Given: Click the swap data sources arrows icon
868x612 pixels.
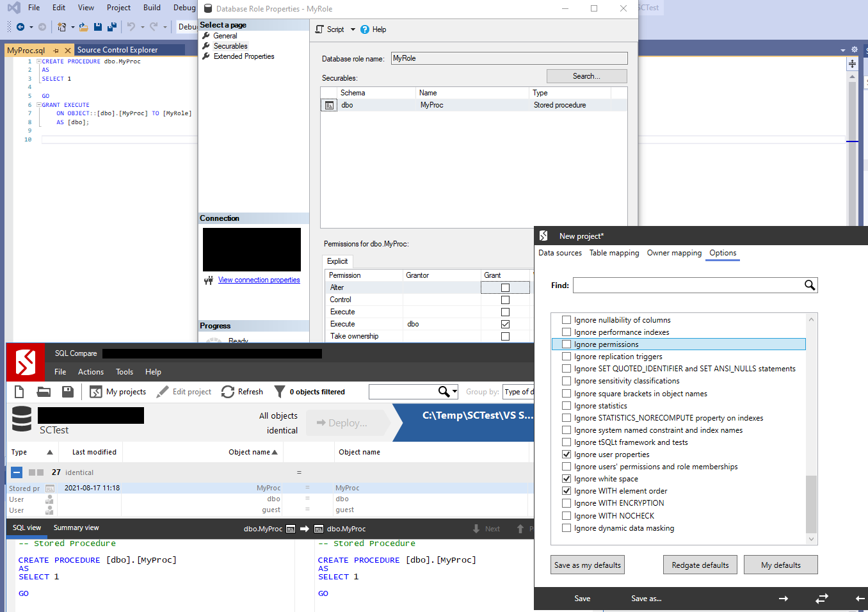Looking at the screenshot, I should tap(822, 599).
